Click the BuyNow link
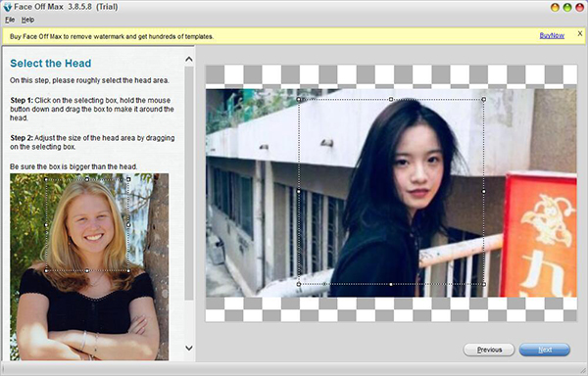Screen dimensions: 588x376 pos(552,35)
